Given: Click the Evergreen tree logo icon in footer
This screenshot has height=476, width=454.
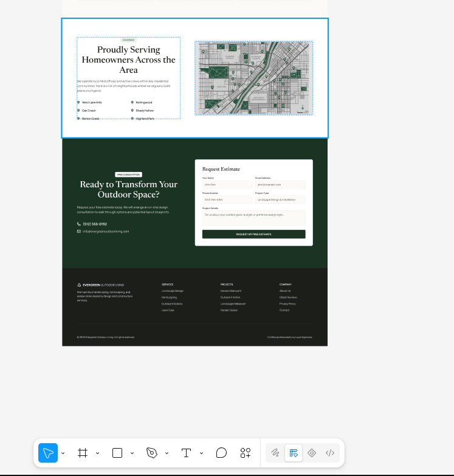Looking at the screenshot, I should pos(79,285).
